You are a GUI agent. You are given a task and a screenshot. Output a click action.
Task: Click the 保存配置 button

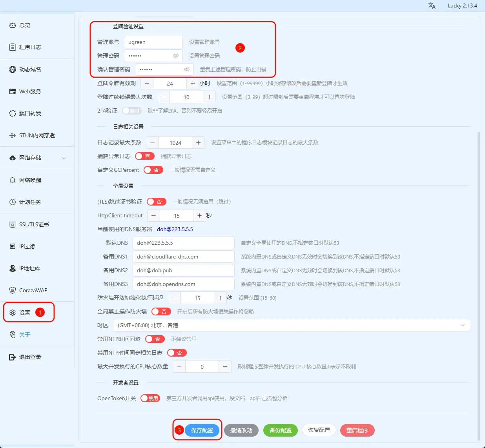[202, 430]
